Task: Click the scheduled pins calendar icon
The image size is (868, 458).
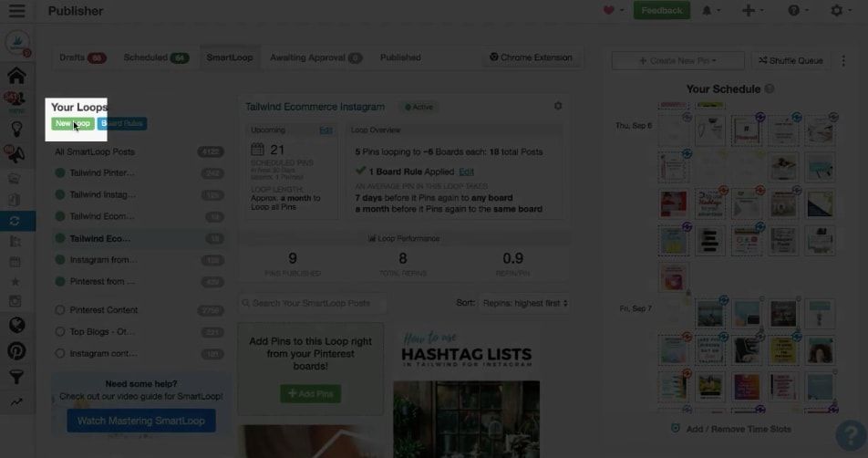Action: 257,149
